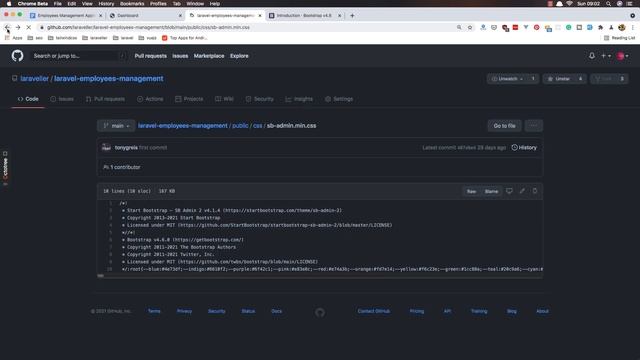Go to Pull requests in header
This screenshot has width=640, height=360.
click(151, 56)
